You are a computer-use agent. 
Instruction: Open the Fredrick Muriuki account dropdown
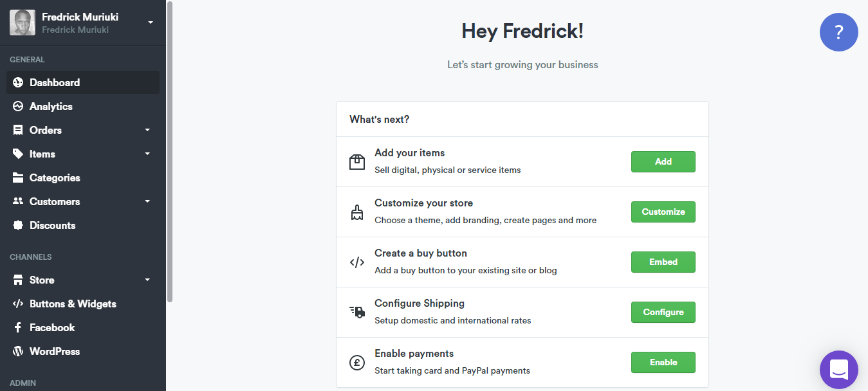[x=151, y=23]
